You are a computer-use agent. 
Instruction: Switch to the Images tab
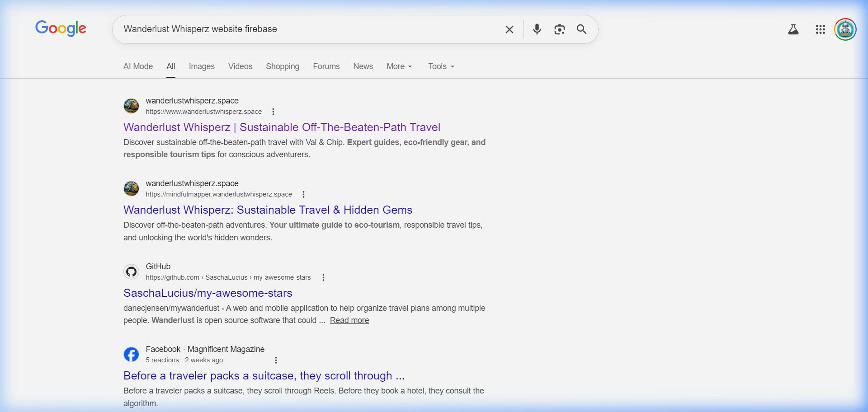pyautogui.click(x=202, y=66)
